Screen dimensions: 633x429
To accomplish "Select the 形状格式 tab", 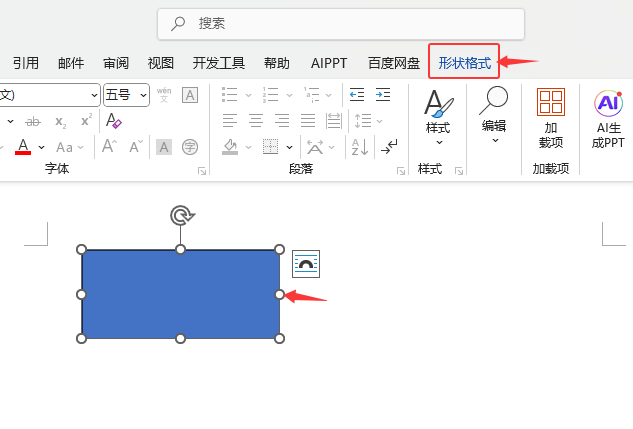I will click(x=465, y=63).
